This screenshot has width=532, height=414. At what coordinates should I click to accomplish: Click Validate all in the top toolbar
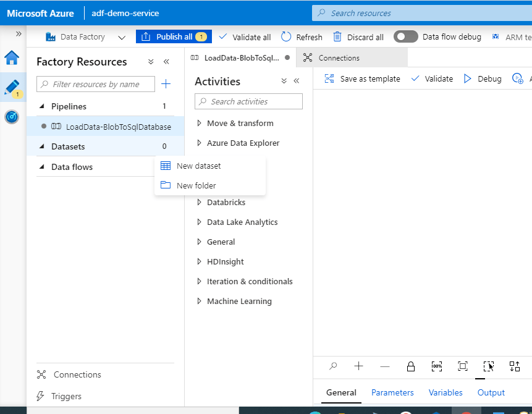coord(245,37)
